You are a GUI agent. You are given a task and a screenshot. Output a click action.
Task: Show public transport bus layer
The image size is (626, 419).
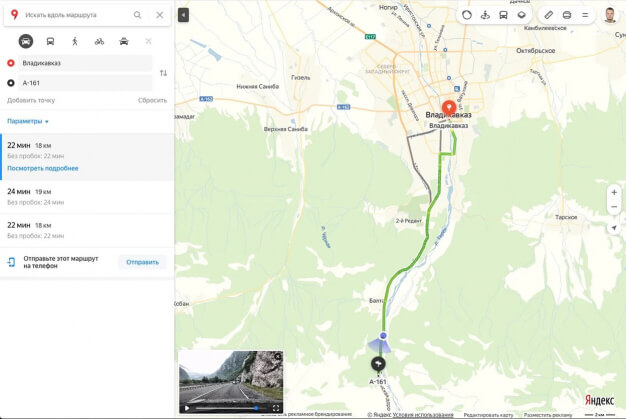[x=503, y=15]
